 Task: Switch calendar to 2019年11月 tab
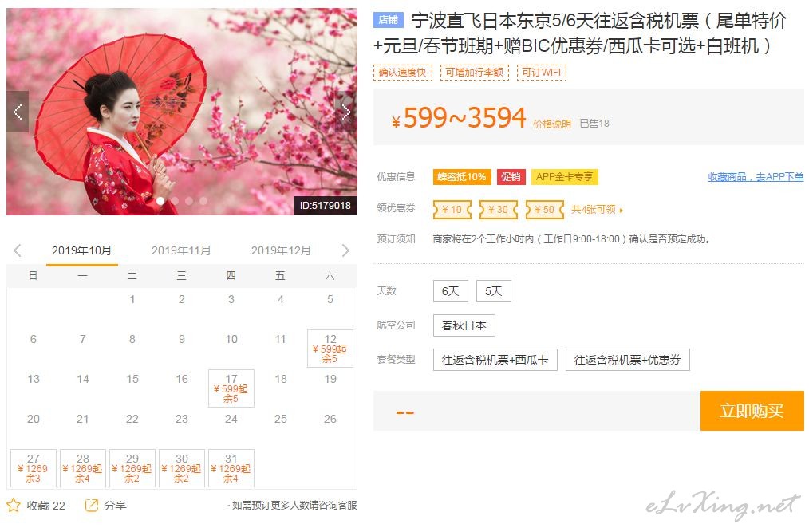(x=181, y=250)
